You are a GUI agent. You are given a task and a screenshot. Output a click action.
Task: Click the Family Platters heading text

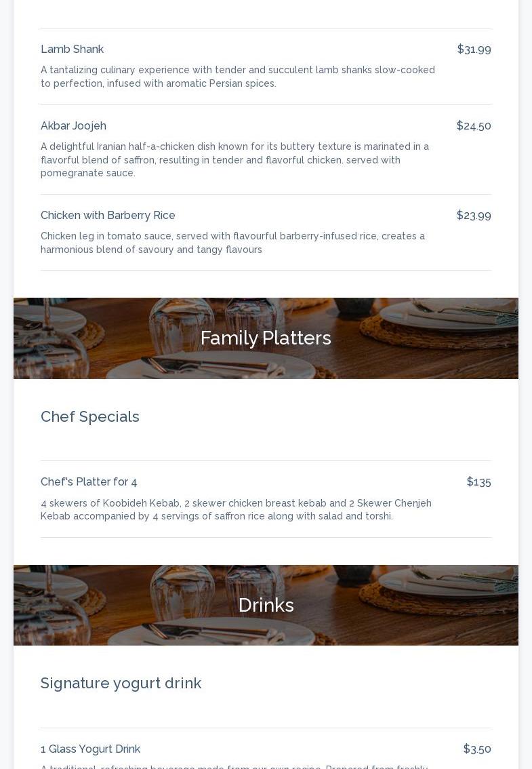pyautogui.click(x=266, y=338)
